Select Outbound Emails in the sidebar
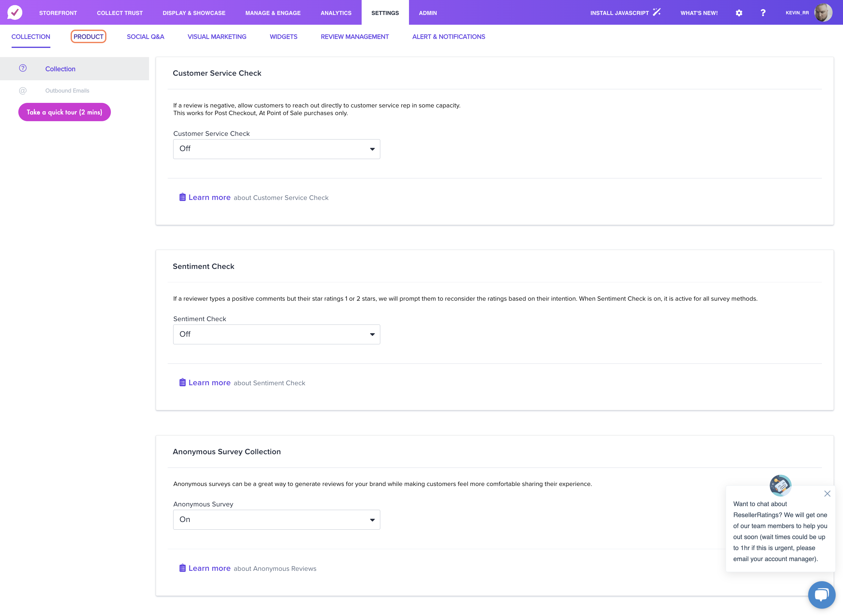Screen dimensions: 843x616 [67, 91]
